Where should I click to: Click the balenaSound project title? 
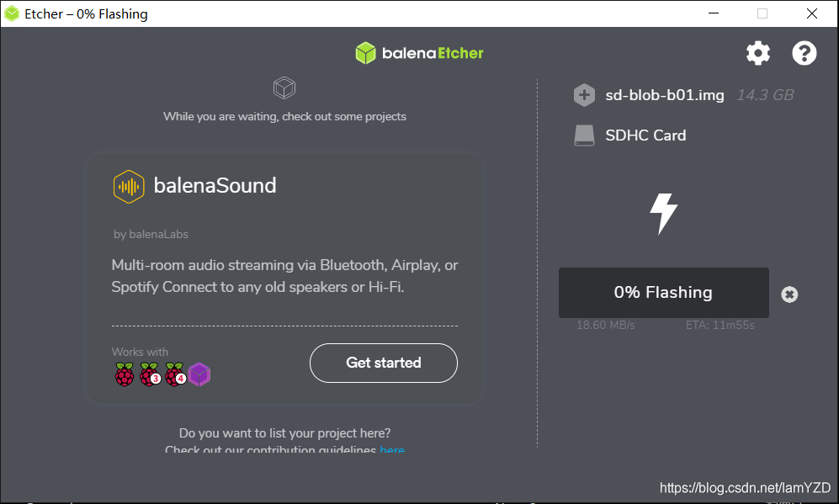tap(215, 186)
